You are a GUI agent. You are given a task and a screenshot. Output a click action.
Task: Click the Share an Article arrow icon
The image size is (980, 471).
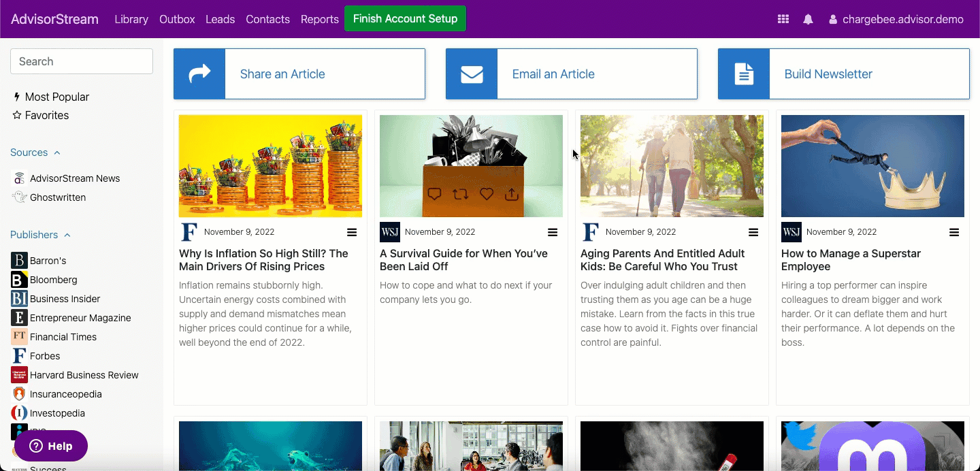199,74
